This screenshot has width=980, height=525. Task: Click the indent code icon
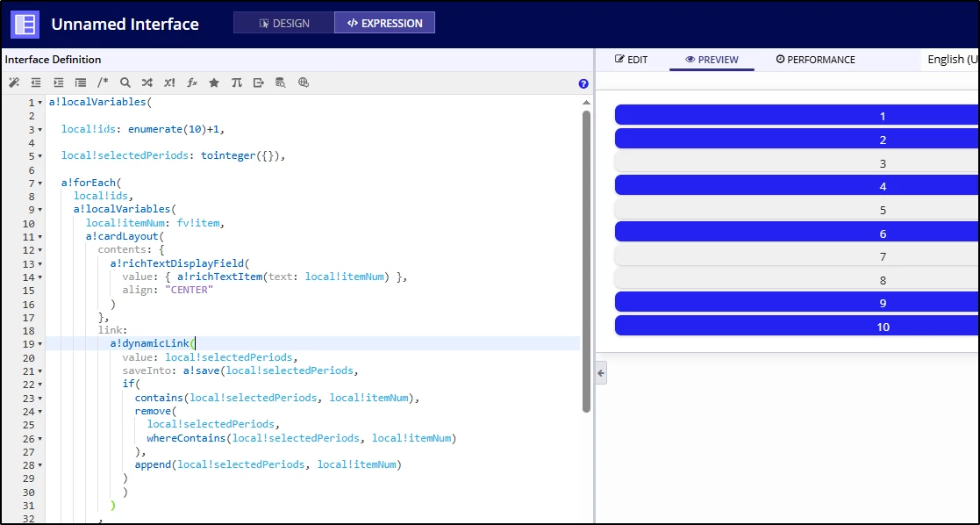pos(58,83)
